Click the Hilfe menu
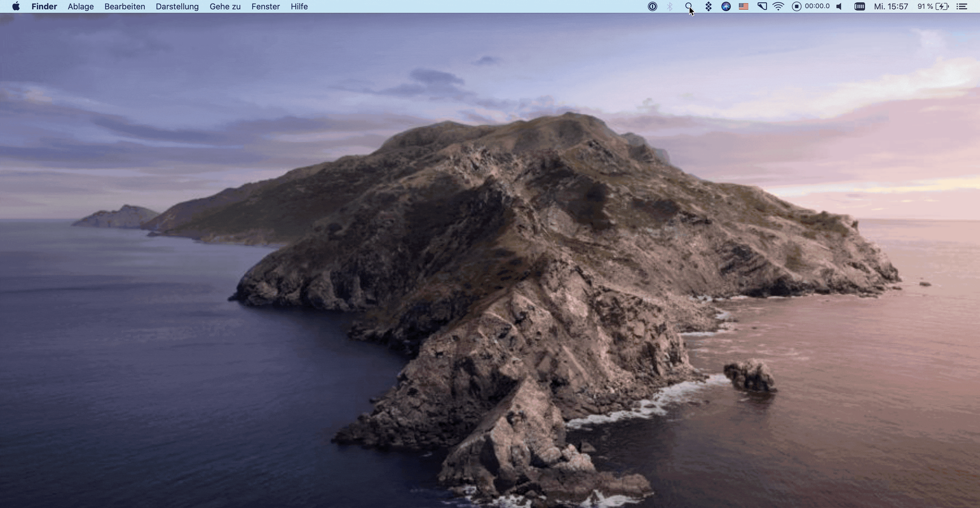 299,6
